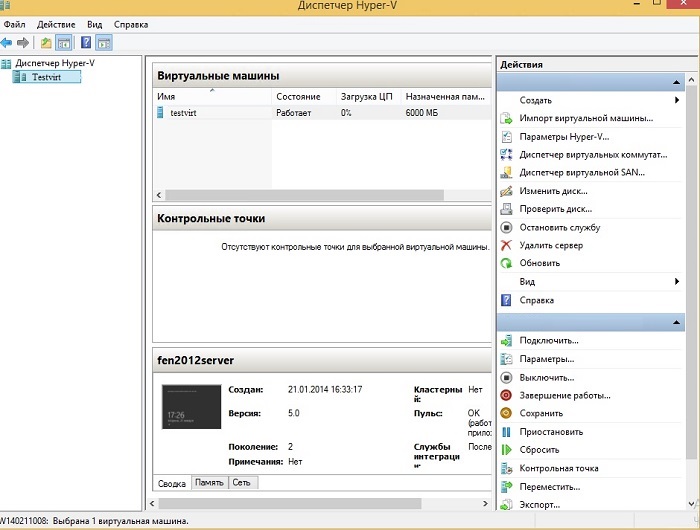Sort by the Назначенная память column header
This screenshot has height=530, width=700.
point(446,96)
